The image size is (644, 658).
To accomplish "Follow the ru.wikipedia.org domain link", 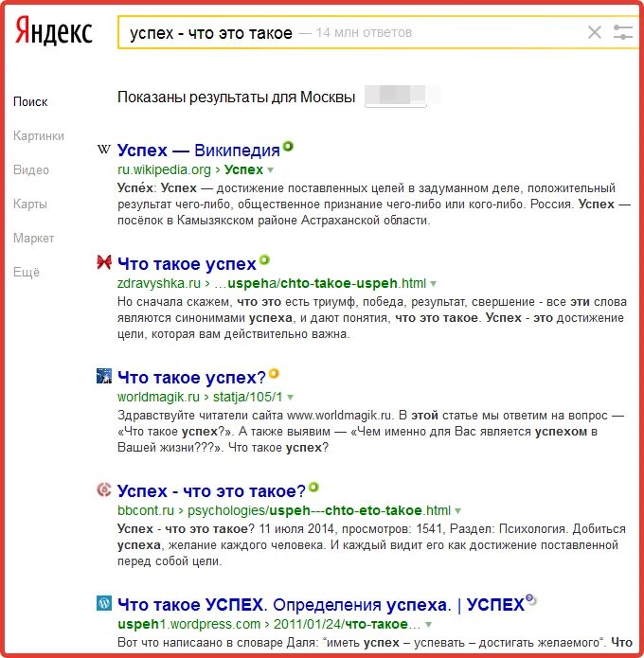I will click(164, 170).
